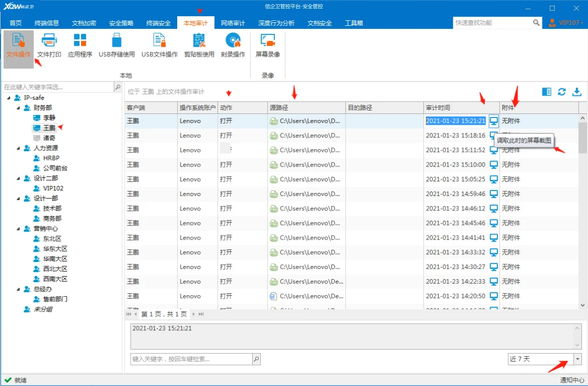Collapse the 人力资源 group
The width and height of the screenshot is (588, 386).
(18, 148)
